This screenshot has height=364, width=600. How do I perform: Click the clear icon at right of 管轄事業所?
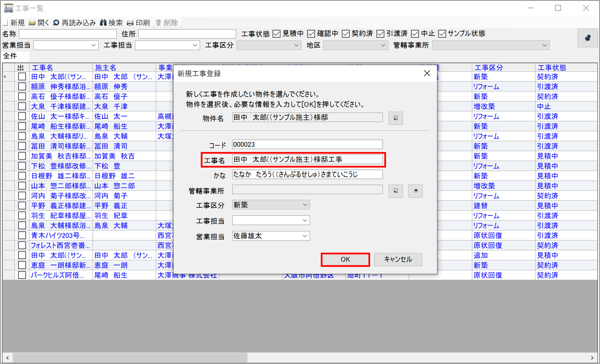[x=415, y=191]
